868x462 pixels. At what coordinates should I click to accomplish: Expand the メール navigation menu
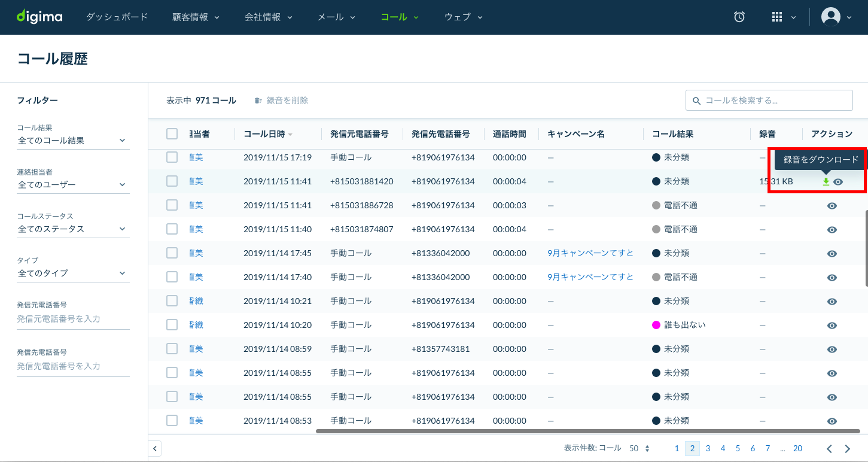[x=336, y=17]
